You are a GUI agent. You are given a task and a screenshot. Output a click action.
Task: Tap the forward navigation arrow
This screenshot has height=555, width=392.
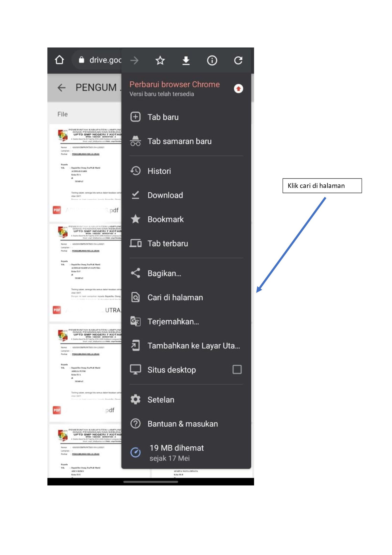pos(134,60)
